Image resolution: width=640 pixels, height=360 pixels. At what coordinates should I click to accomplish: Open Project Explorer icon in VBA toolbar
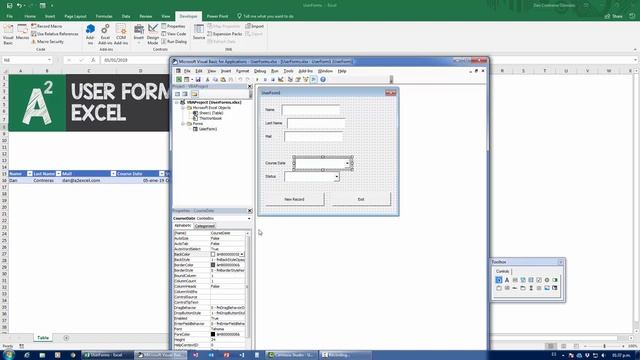(x=290, y=80)
